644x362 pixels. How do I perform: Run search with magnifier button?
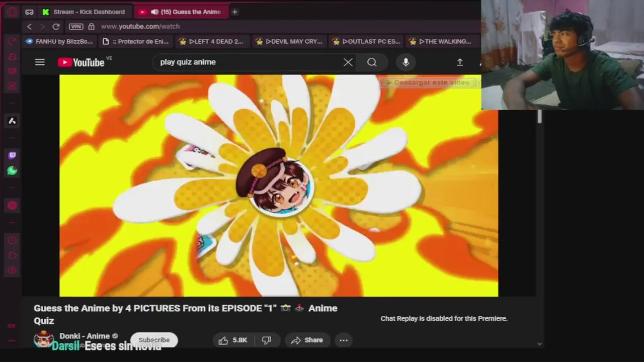coord(372,62)
